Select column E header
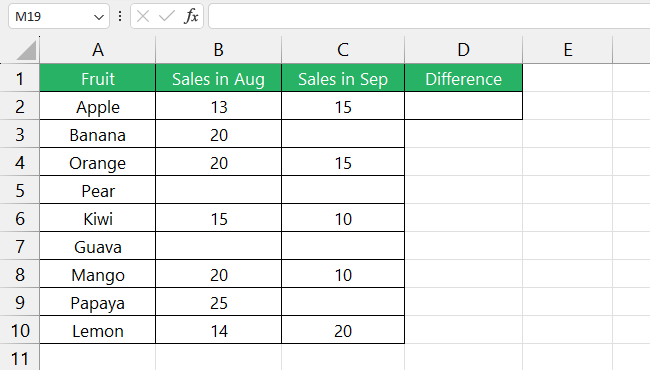Viewport: 650px width, 370px height. [568, 50]
